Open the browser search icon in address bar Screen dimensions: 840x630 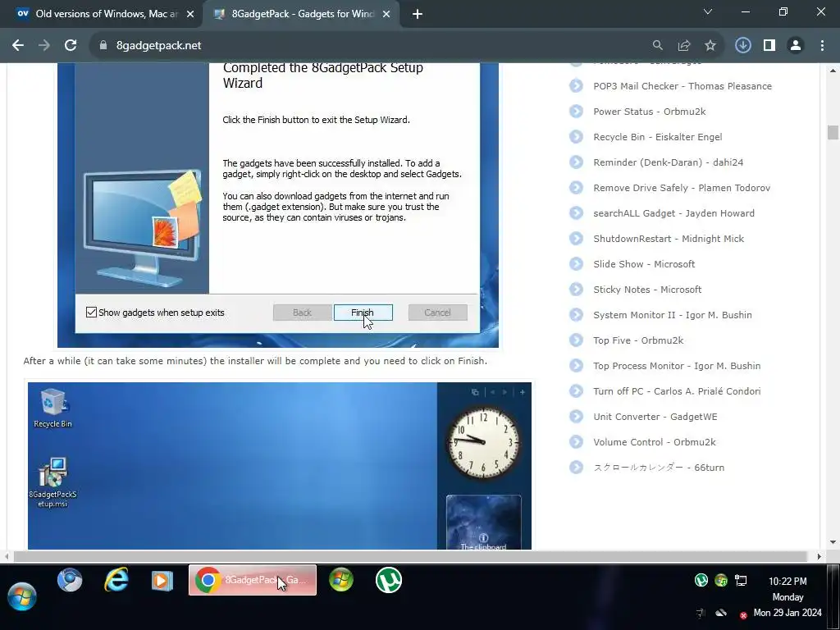click(x=657, y=46)
